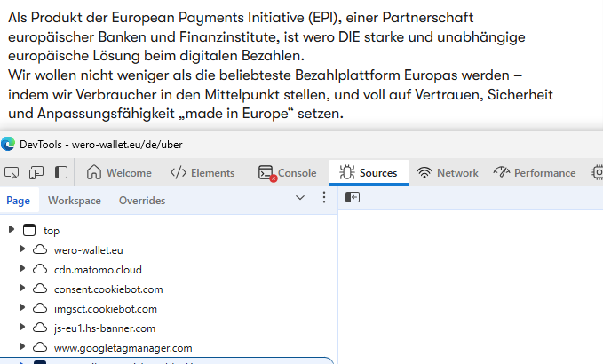Expand the top frame node
603x364 pixels.
pos(12,229)
